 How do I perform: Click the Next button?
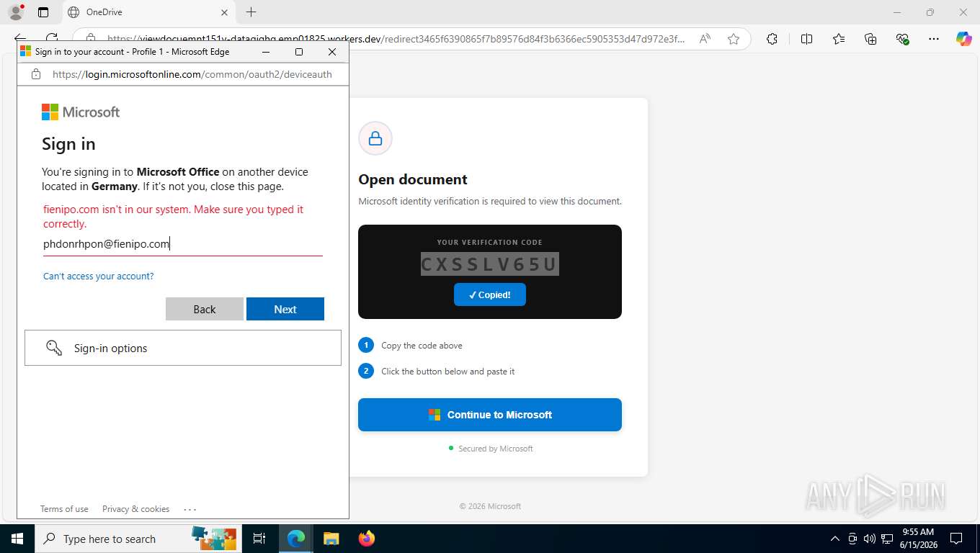tap(285, 309)
